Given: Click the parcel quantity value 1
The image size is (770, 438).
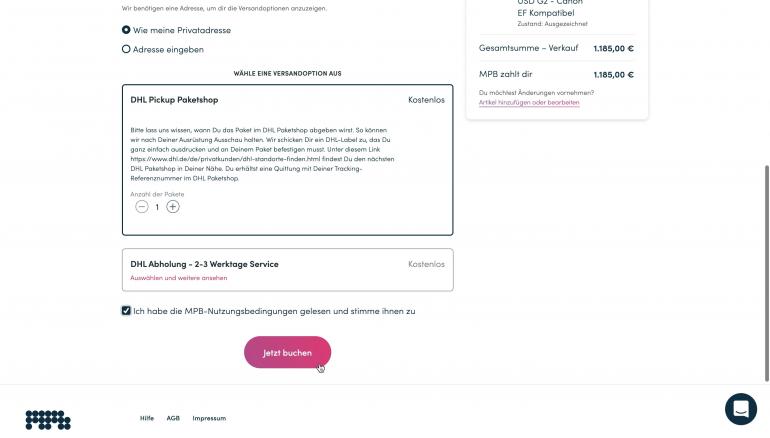Looking at the screenshot, I should coord(157,207).
